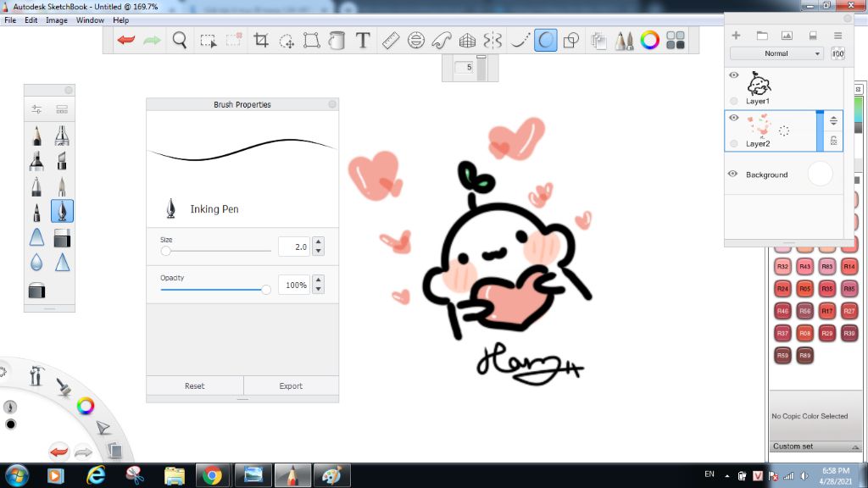Viewport: 868px width, 488px height.
Task: Add a new layer with plus icon
Action: click(x=736, y=36)
